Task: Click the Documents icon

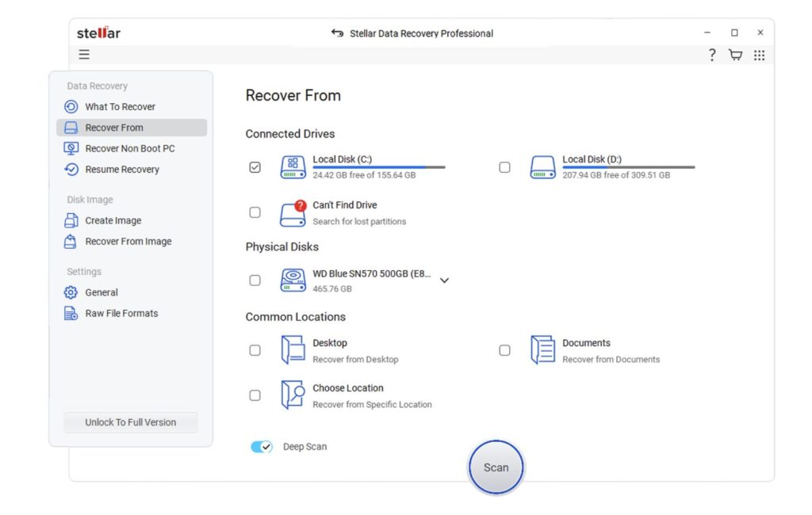Action: pyautogui.click(x=542, y=350)
